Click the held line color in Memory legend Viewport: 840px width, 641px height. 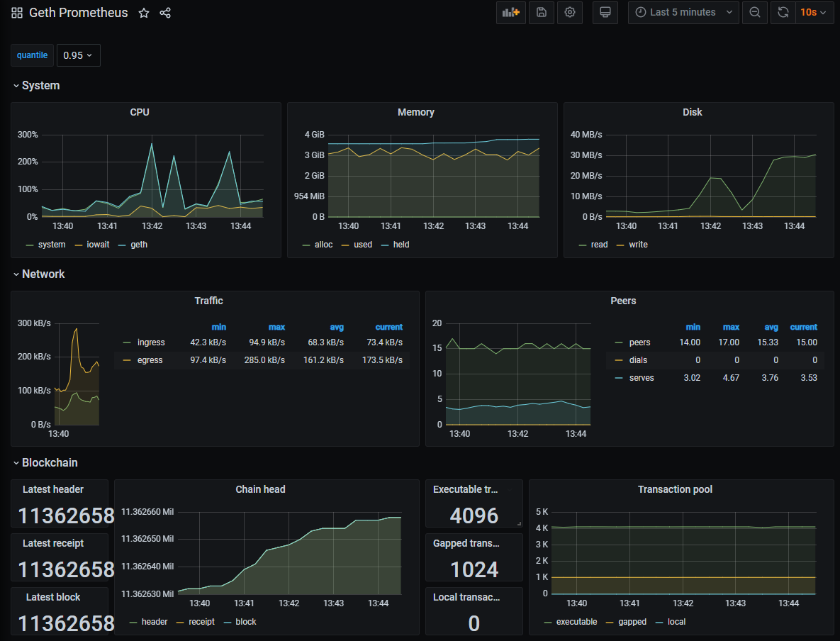[386, 245]
